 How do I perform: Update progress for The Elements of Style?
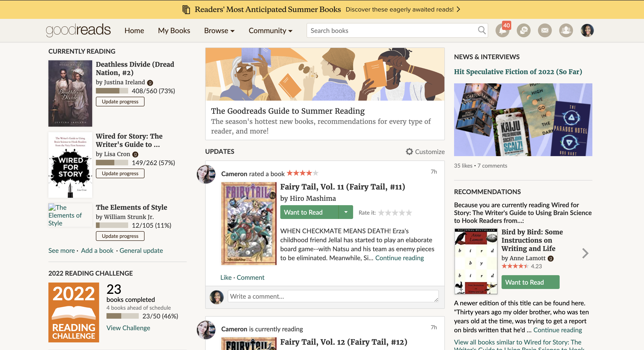[120, 236]
